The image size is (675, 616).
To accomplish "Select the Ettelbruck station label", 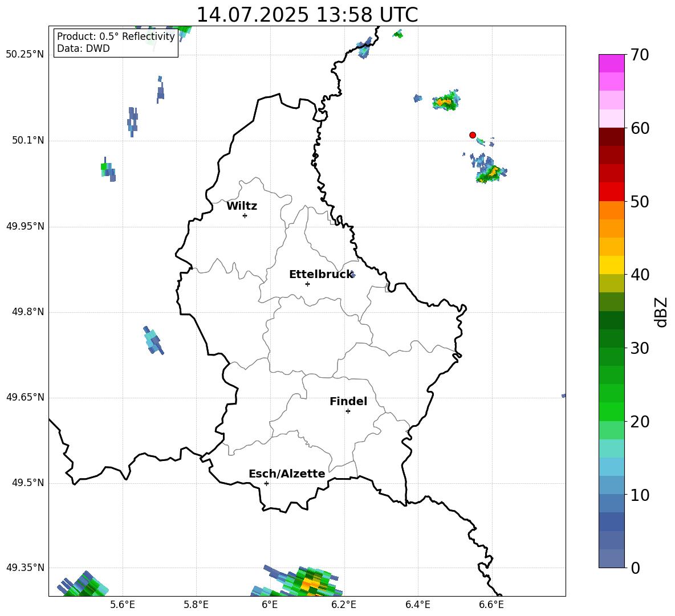I will click(x=321, y=275).
